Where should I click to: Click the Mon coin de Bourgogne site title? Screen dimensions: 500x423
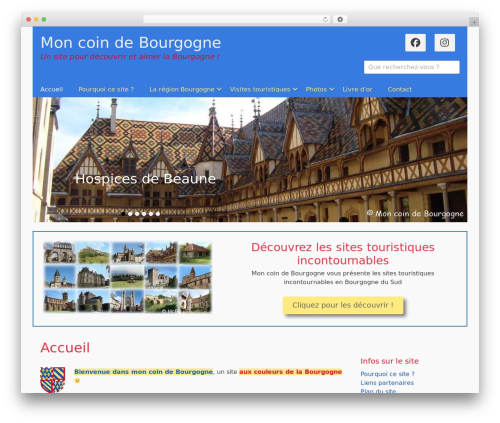click(131, 43)
